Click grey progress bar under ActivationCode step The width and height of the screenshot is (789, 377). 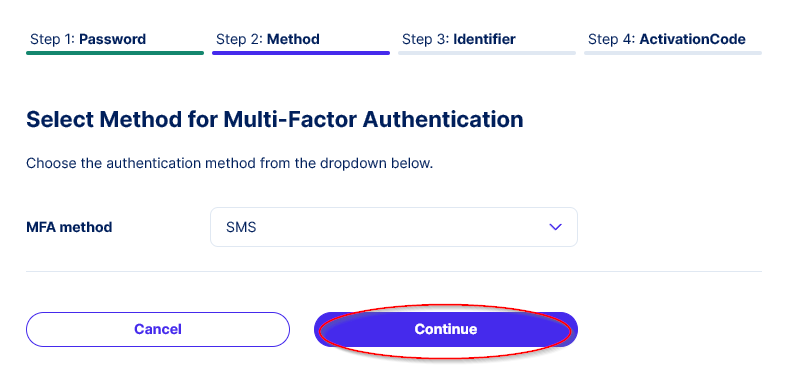[x=673, y=52]
